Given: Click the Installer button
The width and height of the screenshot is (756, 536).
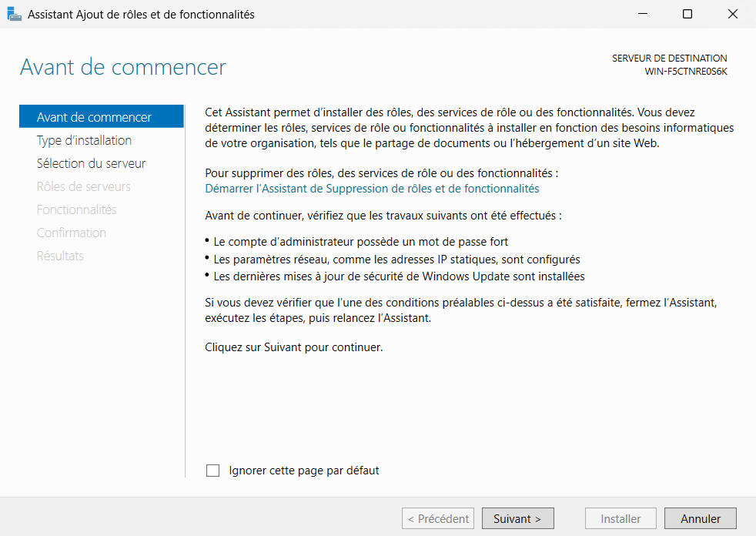Looking at the screenshot, I should pyautogui.click(x=621, y=519).
